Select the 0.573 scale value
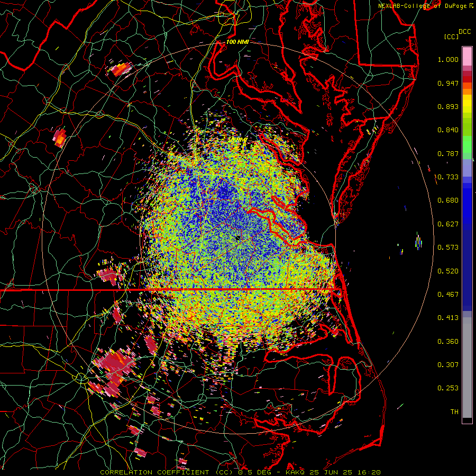This screenshot has height=476, width=476. pos(448,248)
